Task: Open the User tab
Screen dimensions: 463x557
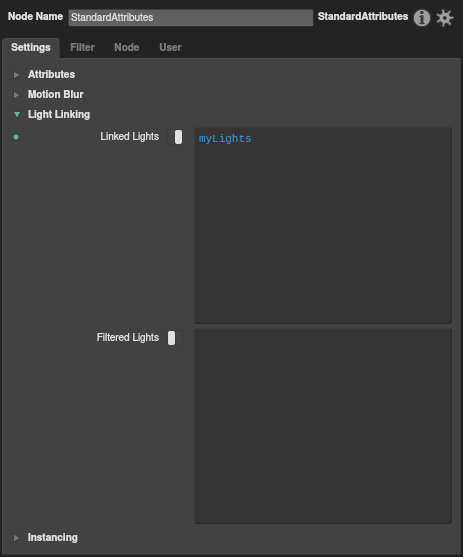Action: [x=170, y=47]
